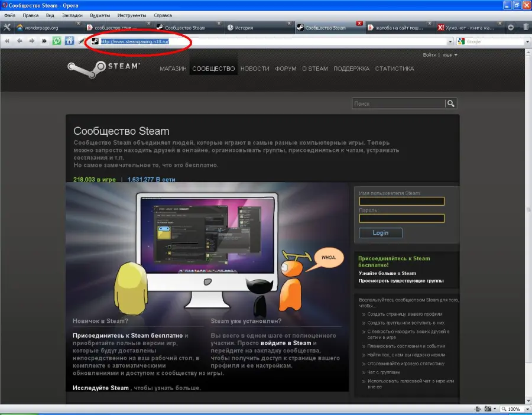
Task: Open the Инструменты menu
Action: tap(132, 15)
